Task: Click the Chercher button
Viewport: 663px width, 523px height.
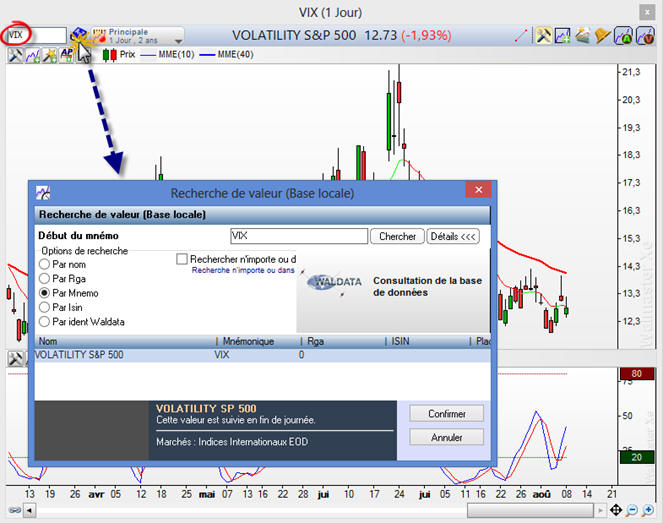Action: (x=397, y=236)
